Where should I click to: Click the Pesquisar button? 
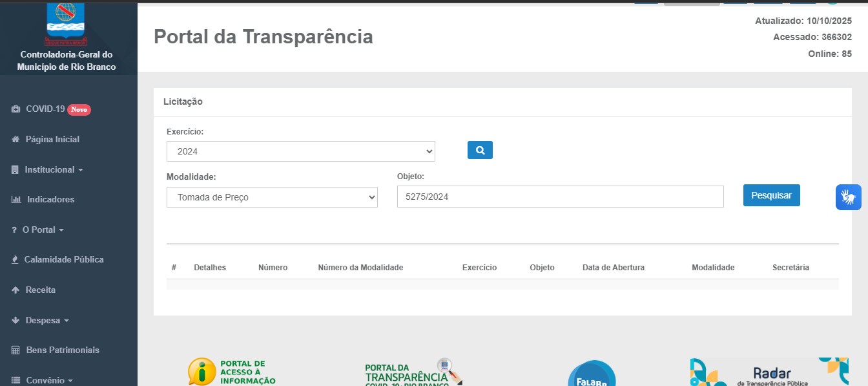(771, 195)
